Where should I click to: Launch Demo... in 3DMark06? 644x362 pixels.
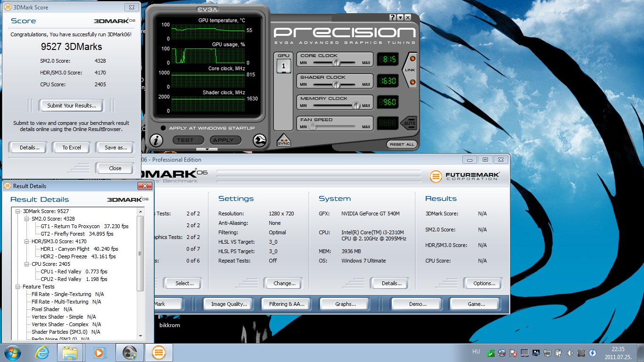pos(418,304)
